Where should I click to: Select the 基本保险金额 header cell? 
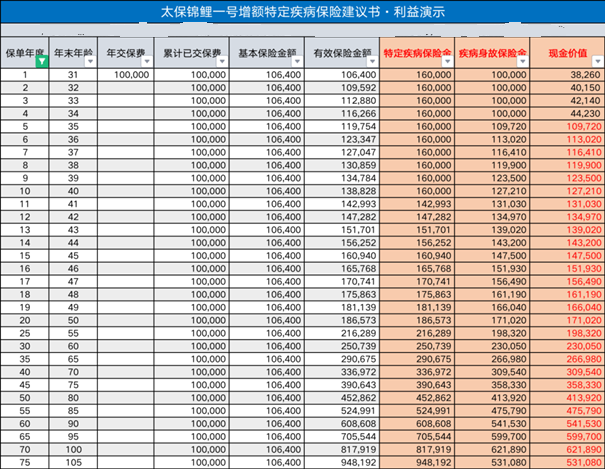pos(267,53)
